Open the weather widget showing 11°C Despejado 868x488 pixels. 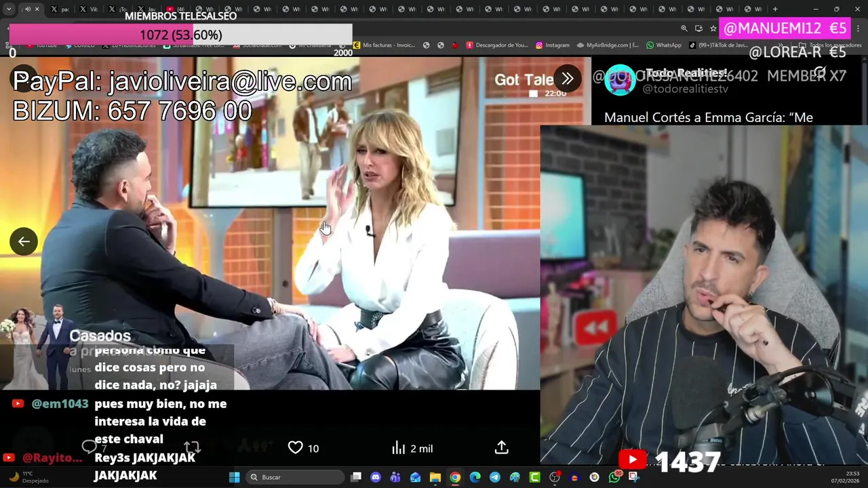tap(27, 477)
